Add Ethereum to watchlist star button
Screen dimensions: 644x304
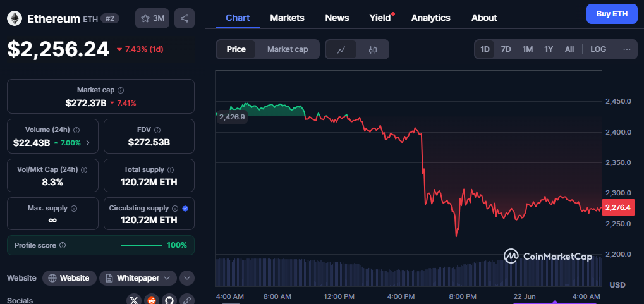(x=152, y=18)
